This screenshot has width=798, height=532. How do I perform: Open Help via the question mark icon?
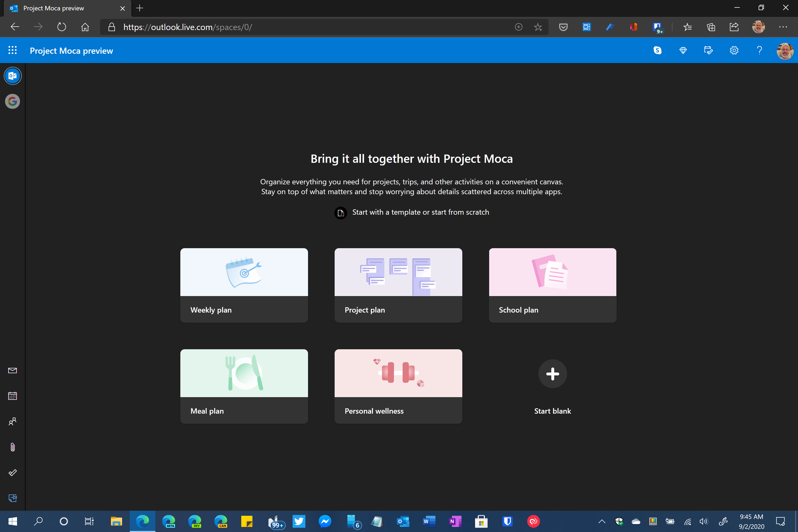pyautogui.click(x=759, y=50)
